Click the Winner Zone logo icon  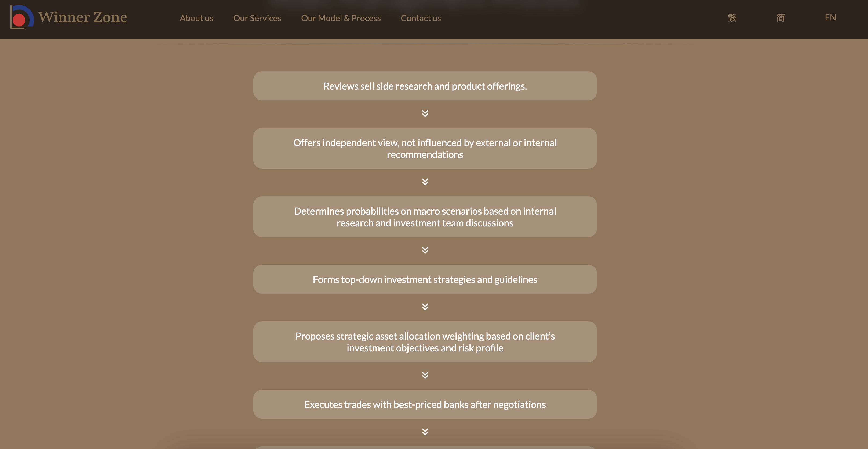(x=21, y=17)
